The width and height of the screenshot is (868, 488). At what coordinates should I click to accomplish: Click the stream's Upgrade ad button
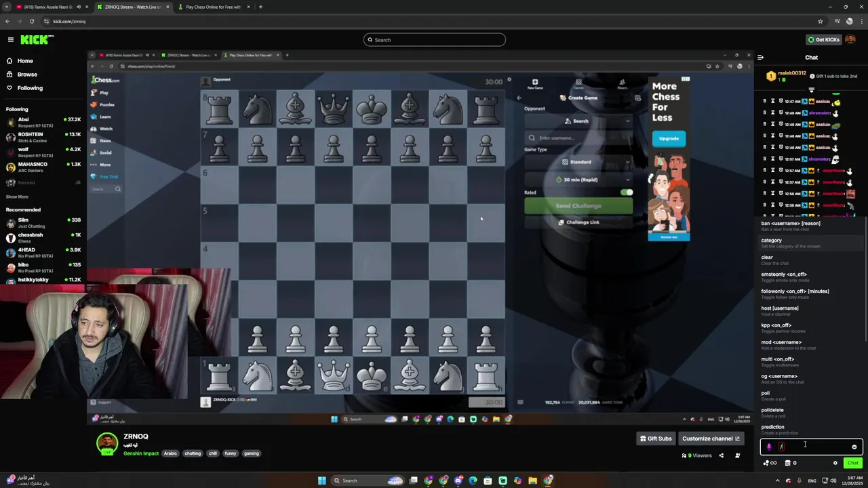[x=669, y=138]
